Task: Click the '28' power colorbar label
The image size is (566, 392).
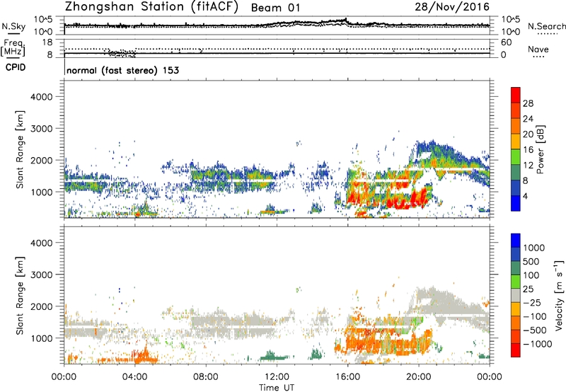Action: [x=528, y=103]
